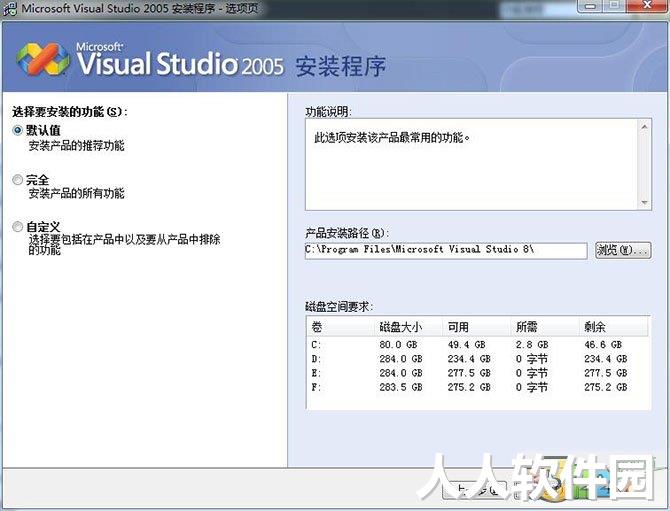Screen dimensions: 670x511
Task: Click the down arrow of the 功能说明 scrollbar
Action: (644, 203)
